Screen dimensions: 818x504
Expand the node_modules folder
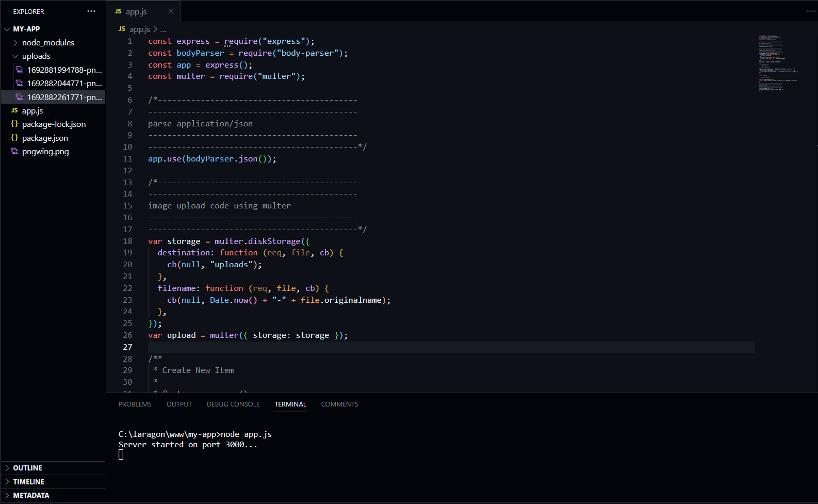(15, 42)
